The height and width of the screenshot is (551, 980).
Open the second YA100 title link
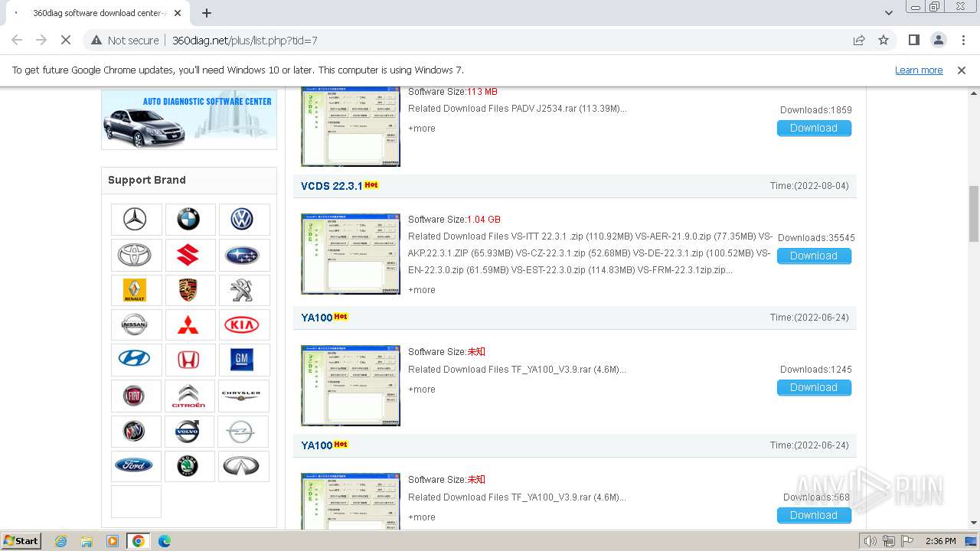click(x=316, y=445)
